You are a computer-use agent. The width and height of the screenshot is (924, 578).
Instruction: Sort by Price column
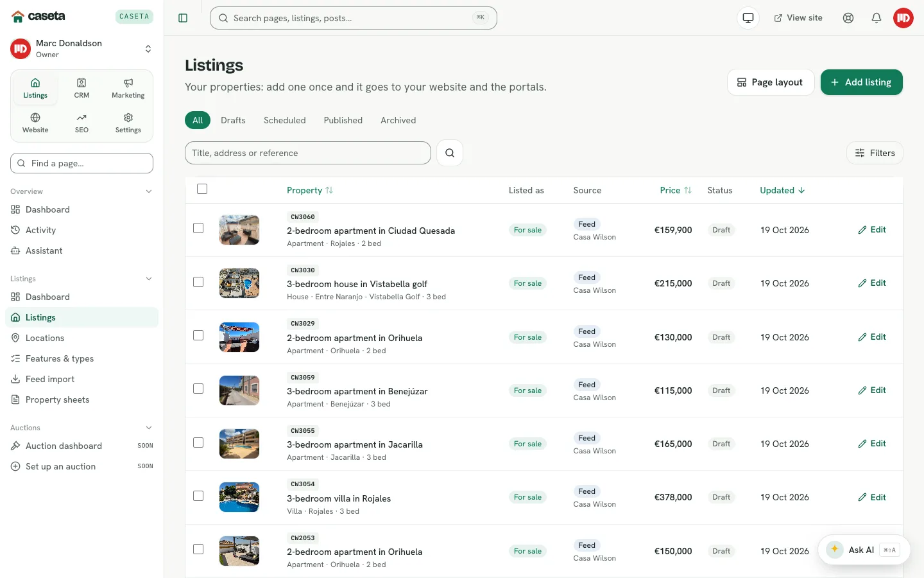[x=676, y=190]
